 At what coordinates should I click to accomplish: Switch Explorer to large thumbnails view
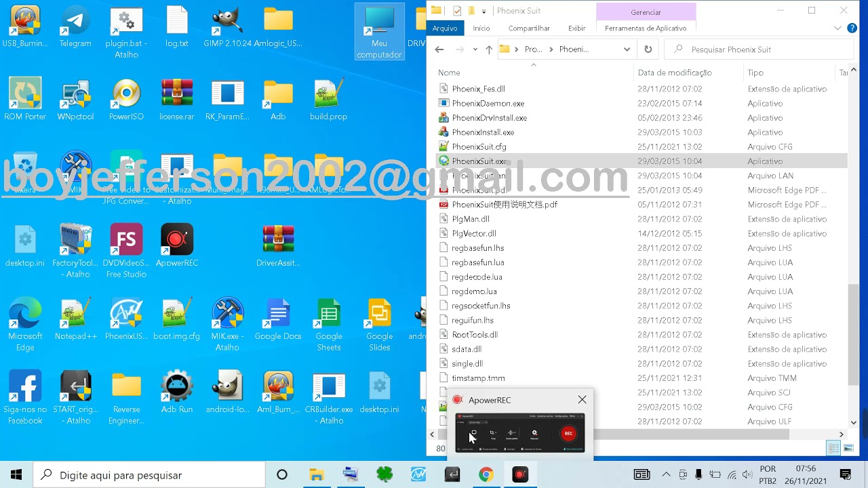tap(848, 448)
